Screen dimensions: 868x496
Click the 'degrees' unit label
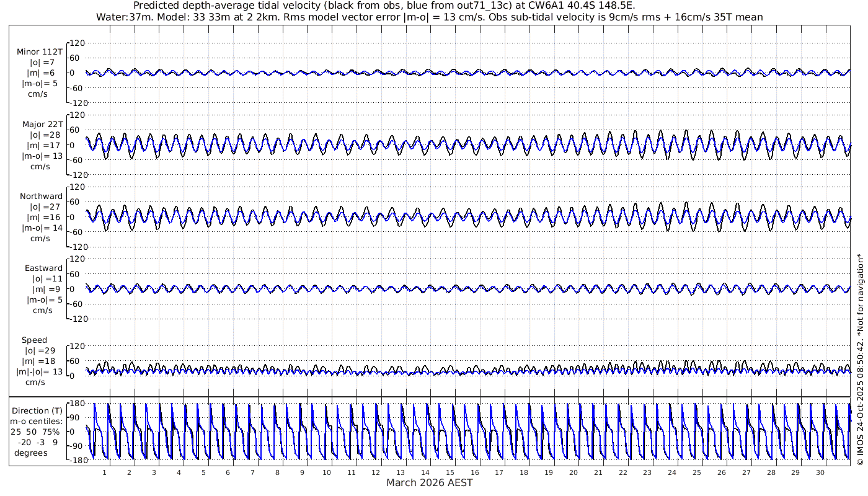(x=31, y=452)
